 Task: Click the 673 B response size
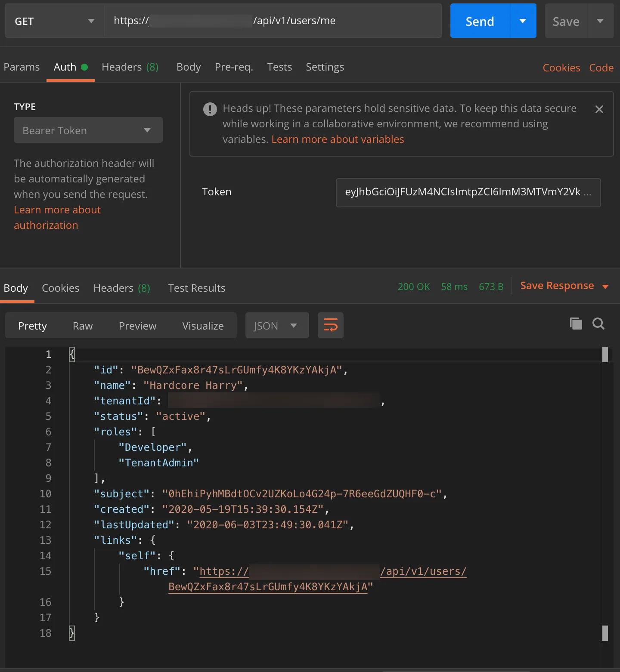491,287
